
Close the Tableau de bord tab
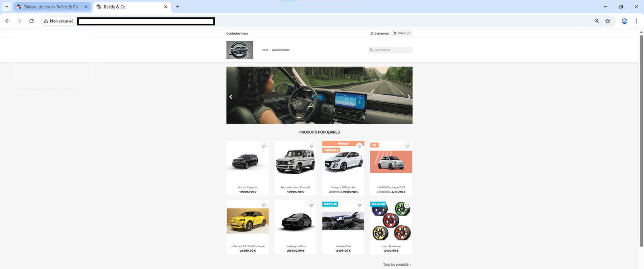click(86, 7)
